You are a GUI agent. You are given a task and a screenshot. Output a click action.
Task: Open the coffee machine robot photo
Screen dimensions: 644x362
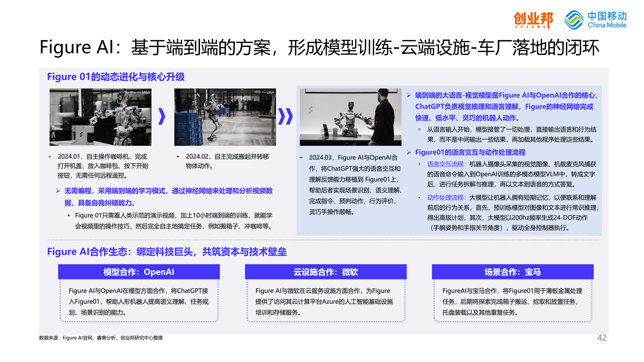point(100,117)
